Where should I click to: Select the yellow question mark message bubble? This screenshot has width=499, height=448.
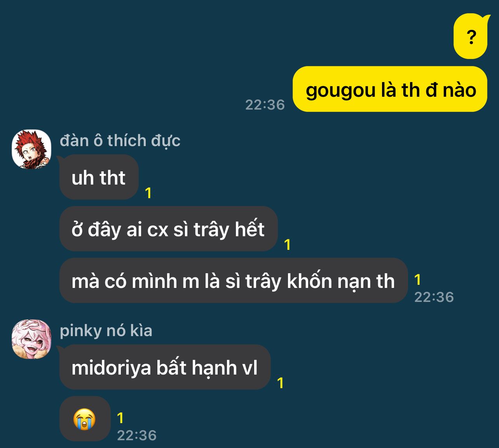tap(471, 36)
